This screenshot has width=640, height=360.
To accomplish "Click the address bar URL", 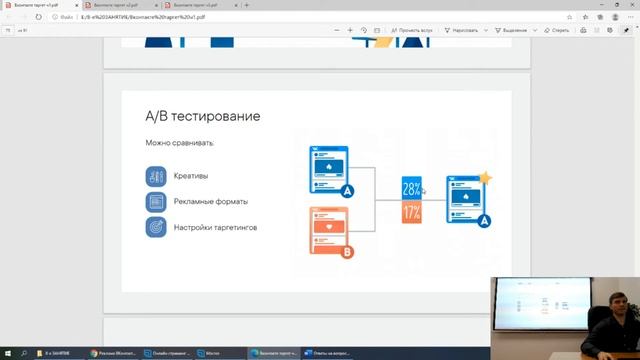I will pos(143,17).
